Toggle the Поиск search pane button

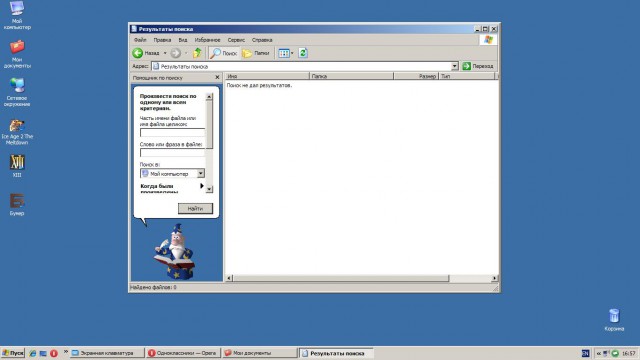(224, 53)
